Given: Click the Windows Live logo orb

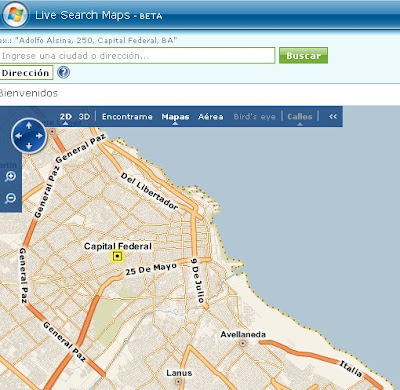Looking at the screenshot, I should [16, 14].
